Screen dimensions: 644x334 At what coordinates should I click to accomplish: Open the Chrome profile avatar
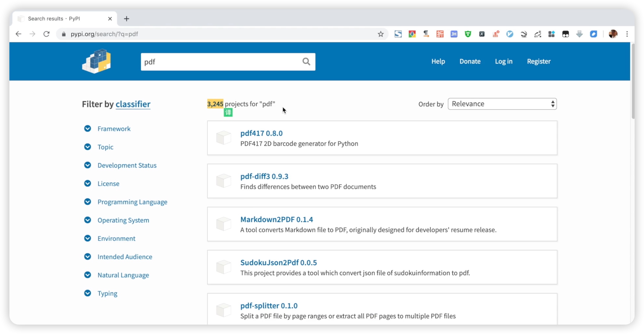click(613, 34)
